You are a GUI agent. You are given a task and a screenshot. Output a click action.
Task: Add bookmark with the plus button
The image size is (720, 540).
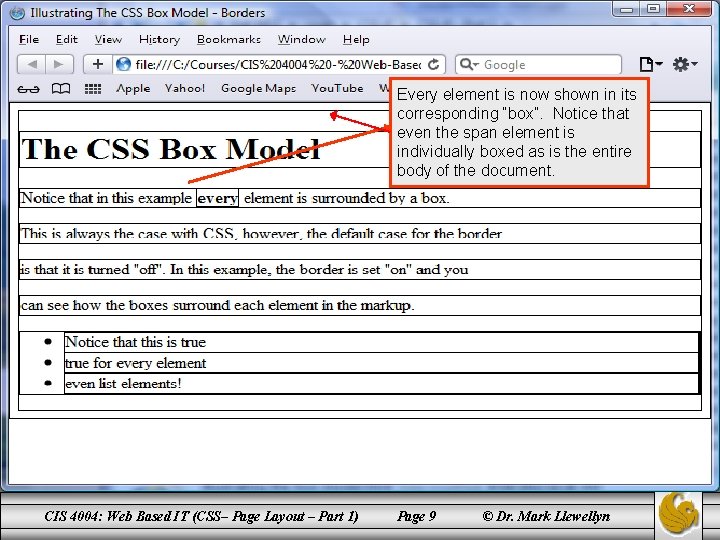97,64
